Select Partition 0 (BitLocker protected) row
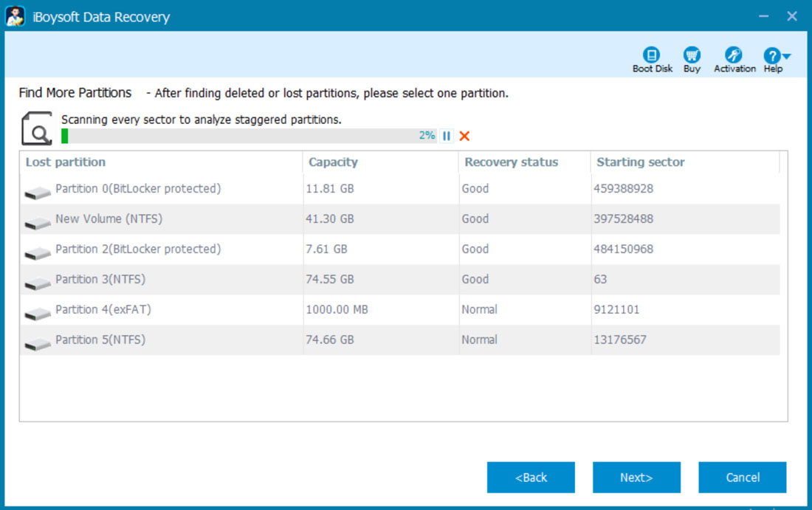 [138, 189]
